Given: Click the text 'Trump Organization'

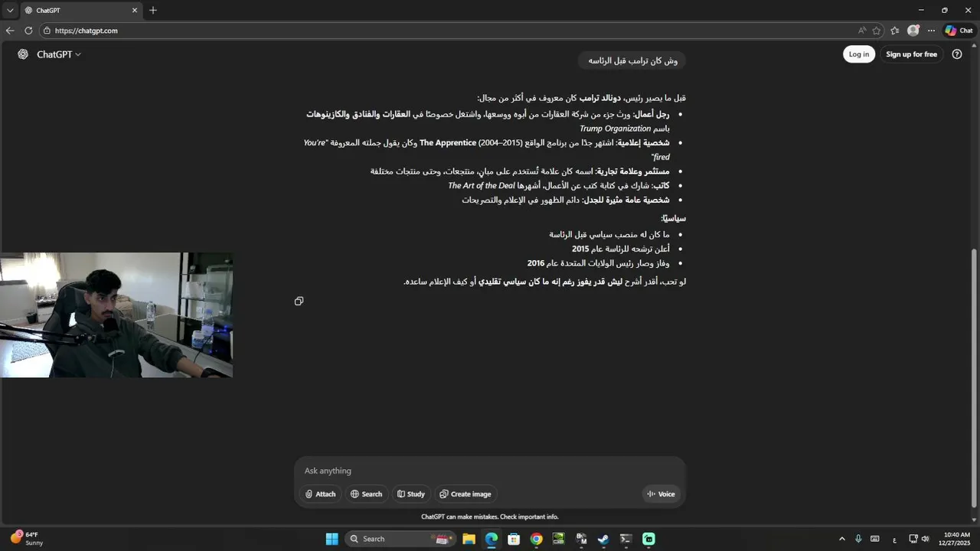Looking at the screenshot, I should coord(615,129).
